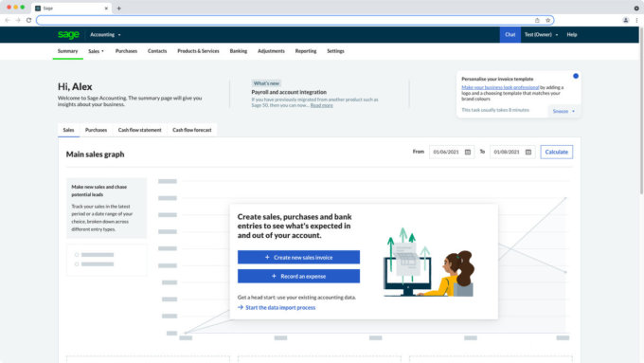
Task: Open the Reporting menu
Action: (x=306, y=51)
